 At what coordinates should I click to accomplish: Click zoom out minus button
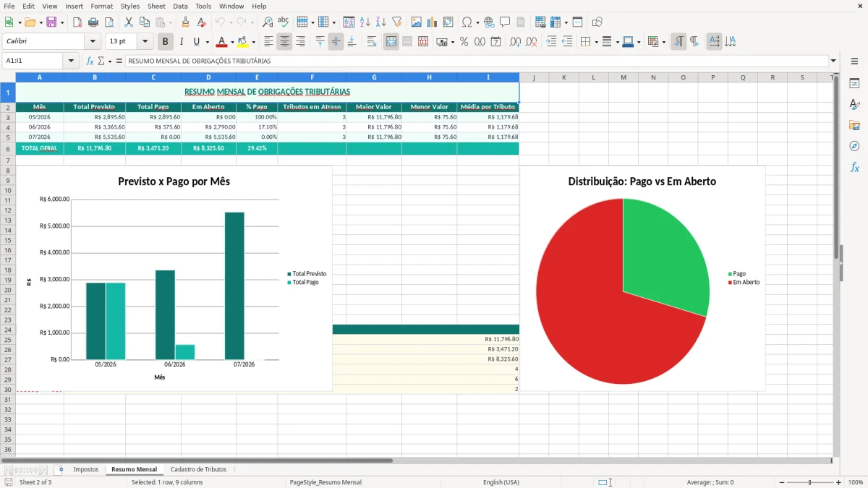(x=782, y=482)
